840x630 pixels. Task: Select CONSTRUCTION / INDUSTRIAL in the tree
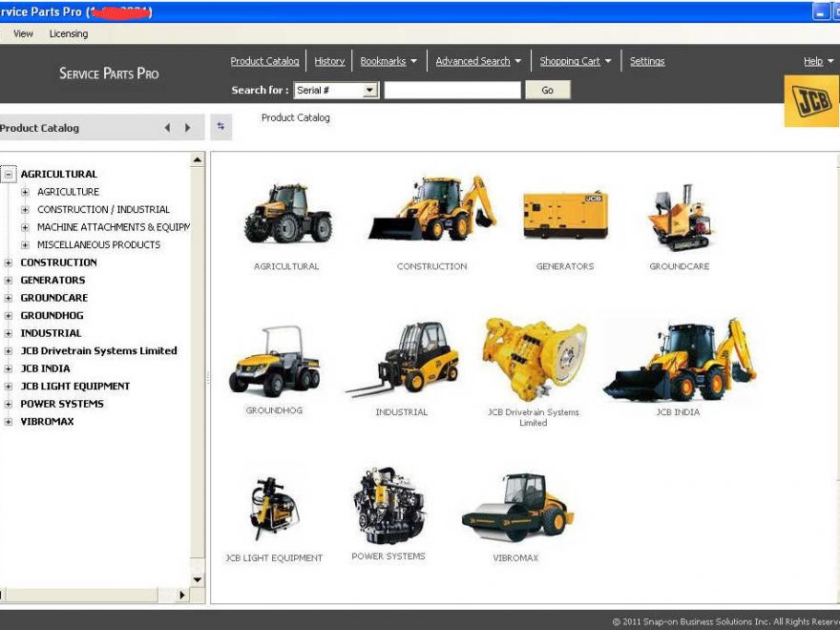(103, 209)
